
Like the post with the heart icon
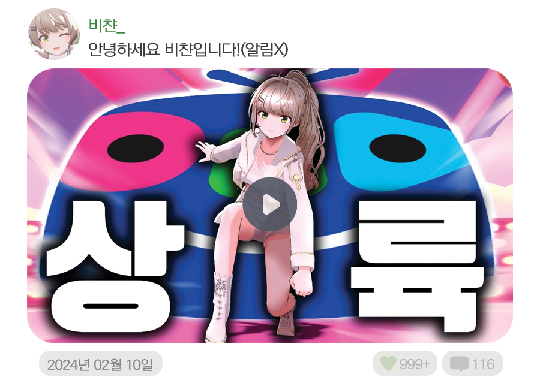(x=388, y=363)
